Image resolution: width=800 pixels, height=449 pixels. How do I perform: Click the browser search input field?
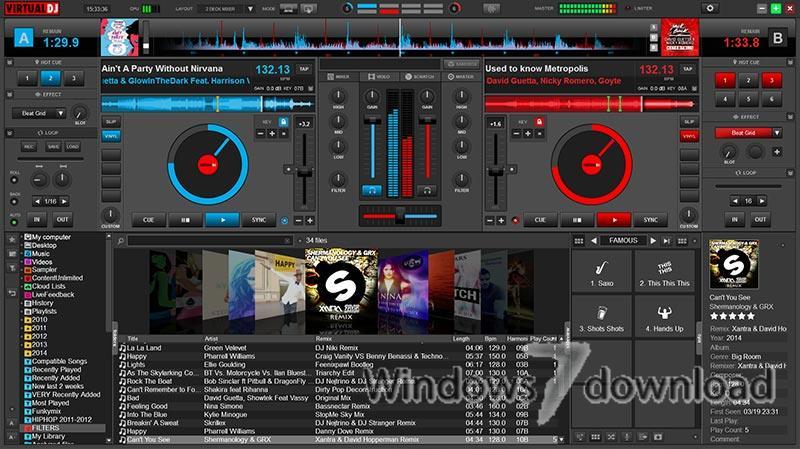(x=210, y=240)
